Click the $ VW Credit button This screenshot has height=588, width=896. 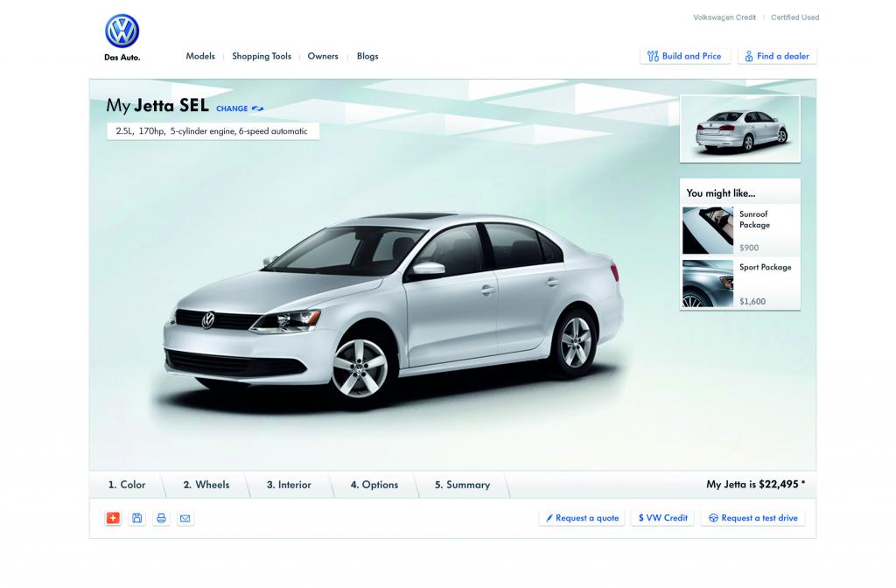pyautogui.click(x=663, y=518)
